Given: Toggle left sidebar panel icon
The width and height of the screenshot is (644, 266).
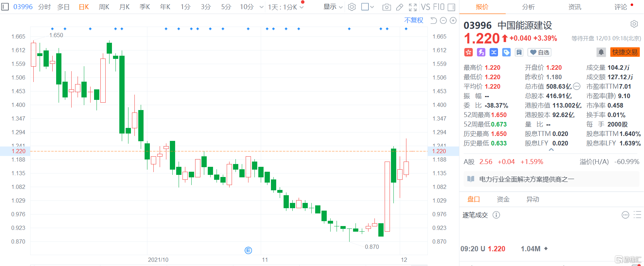Looking at the screenshot, I should point(5,7).
